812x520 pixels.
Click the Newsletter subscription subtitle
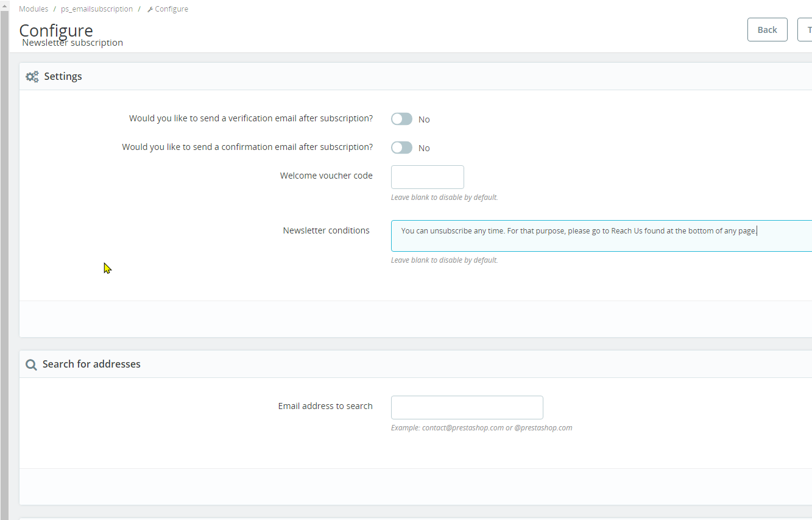(72, 43)
